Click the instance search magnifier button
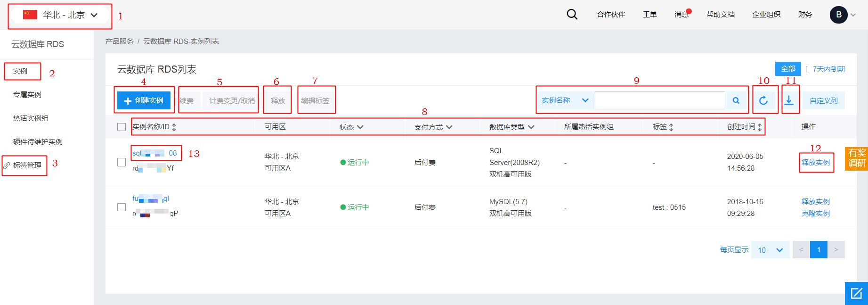The width and height of the screenshot is (868, 305). (x=736, y=100)
